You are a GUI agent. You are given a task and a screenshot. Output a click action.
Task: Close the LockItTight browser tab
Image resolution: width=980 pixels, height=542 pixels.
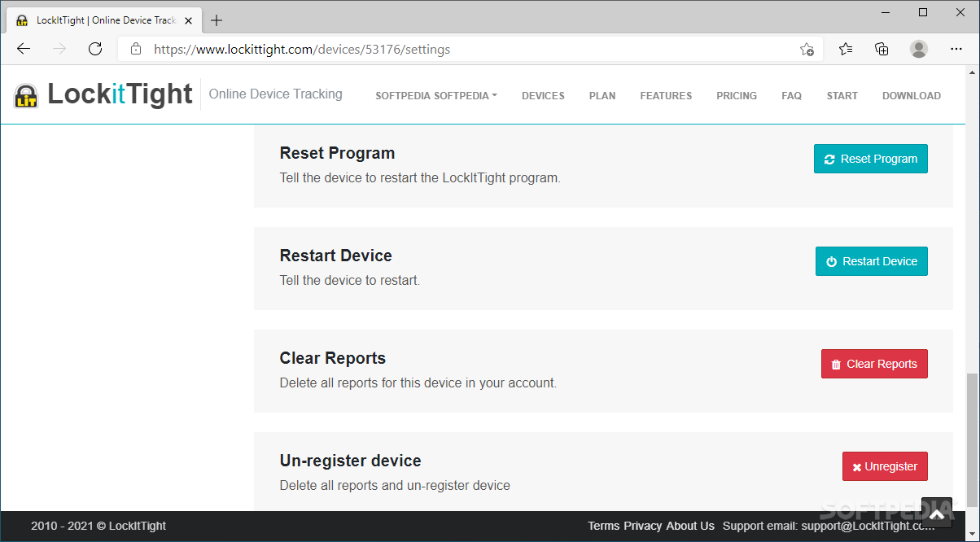point(188,20)
